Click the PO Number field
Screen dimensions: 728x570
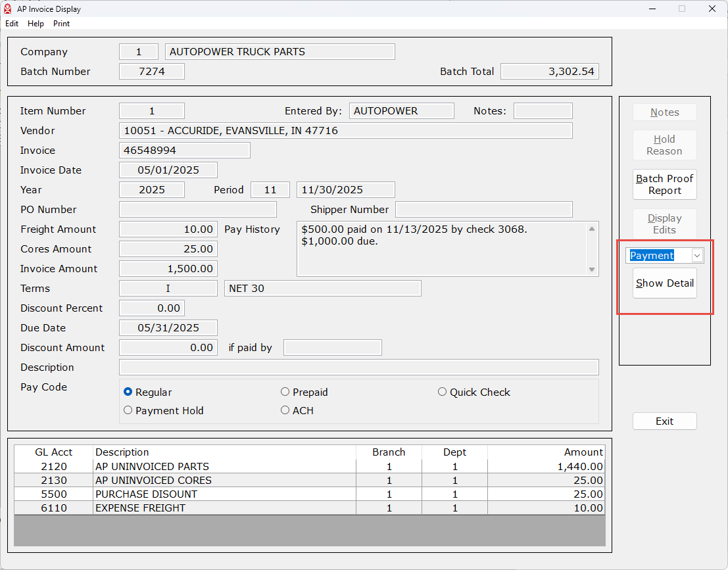point(197,210)
